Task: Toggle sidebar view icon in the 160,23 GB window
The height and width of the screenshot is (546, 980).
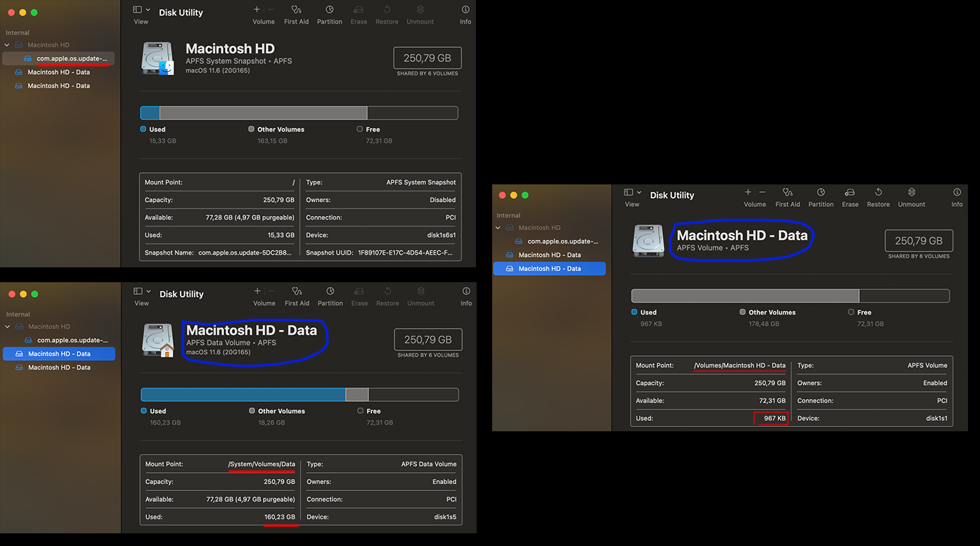Action: [x=138, y=291]
